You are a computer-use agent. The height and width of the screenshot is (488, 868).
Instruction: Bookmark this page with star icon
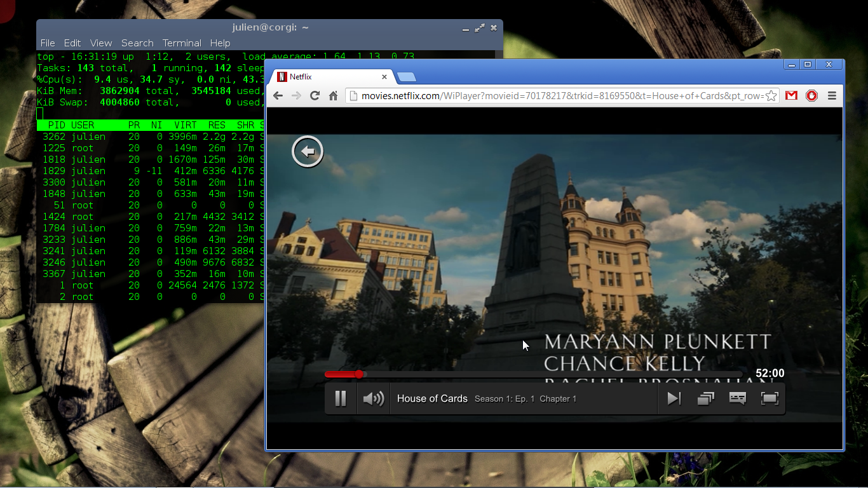[x=771, y=96]
